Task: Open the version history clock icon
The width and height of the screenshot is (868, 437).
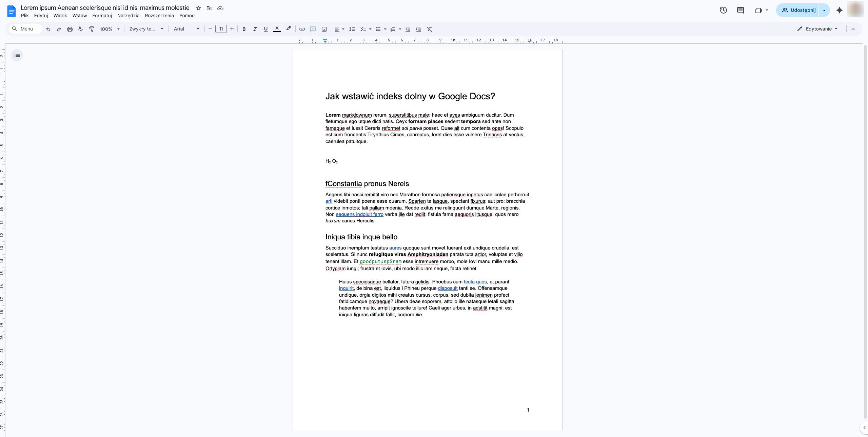Action: 723,10
